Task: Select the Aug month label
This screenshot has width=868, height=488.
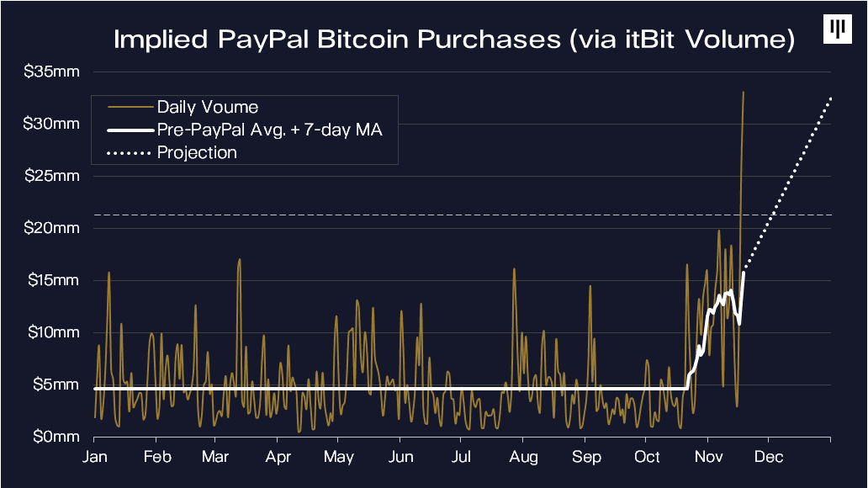Action: (523, 458)
